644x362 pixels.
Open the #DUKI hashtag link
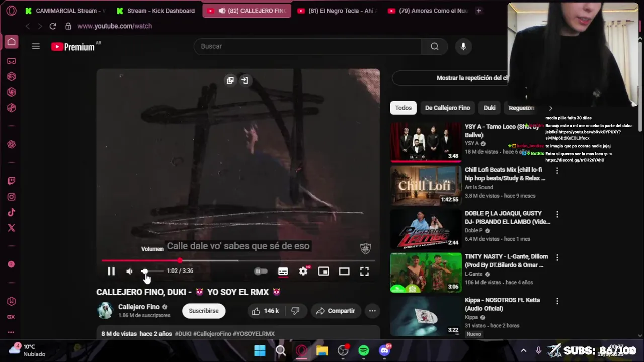[x=183, y=334]
